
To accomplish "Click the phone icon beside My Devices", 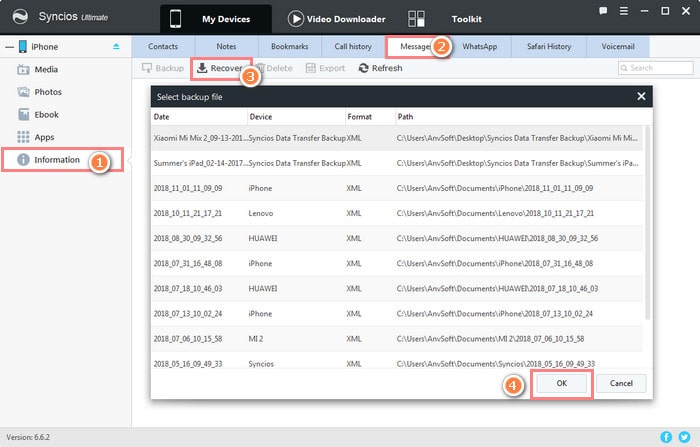I will pos(175,19).
